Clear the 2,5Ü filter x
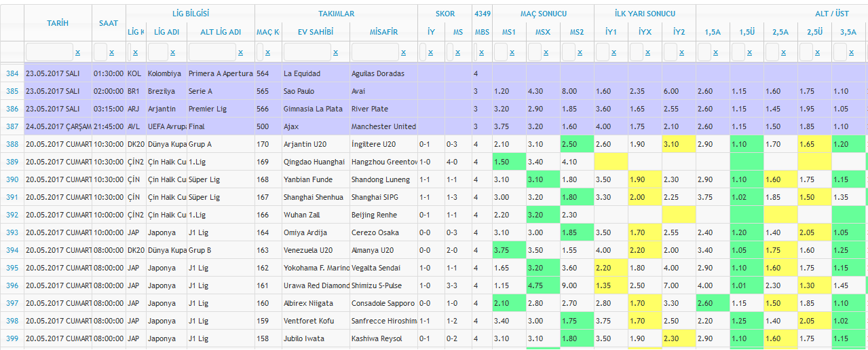This screenshot has width=868, height=350. [x=817, y=52]
